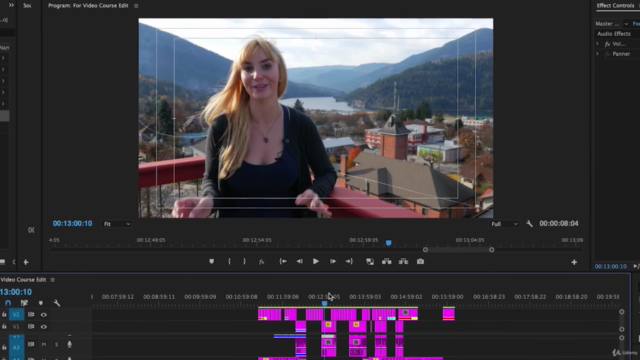Click timeline ruler label 00:15:59:00
The image size is (640, 360).
(x=447, y=297)
